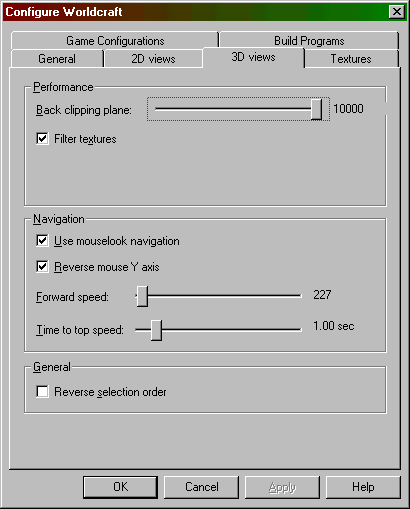Close the Configure Worldcraft dialog
The width and height of the screenshot is (410, 509).
click(397, 12)
